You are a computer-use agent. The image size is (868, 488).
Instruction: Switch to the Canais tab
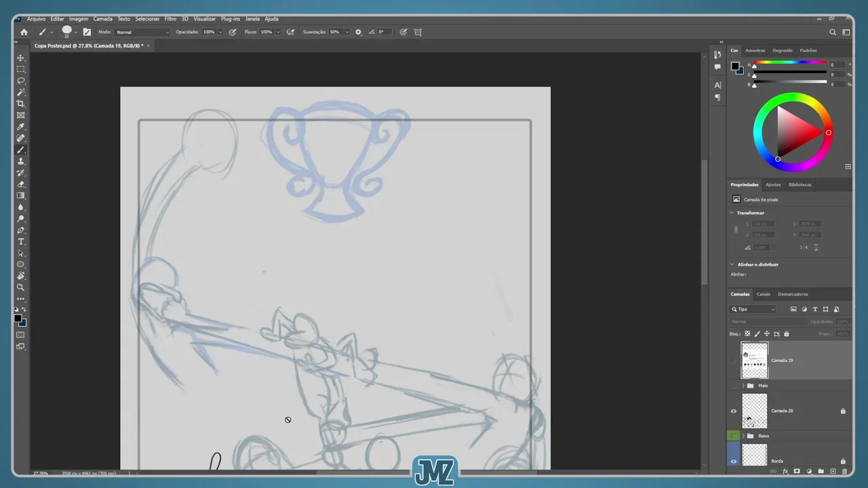point(764,294)
